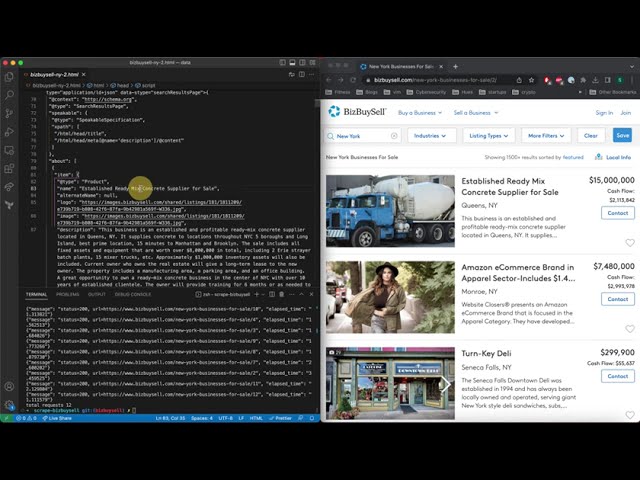The height and width of the screenshot is (480, 640).
Task: Open the changes compare icon in the editor toolbar
Action: coord(291,75)
